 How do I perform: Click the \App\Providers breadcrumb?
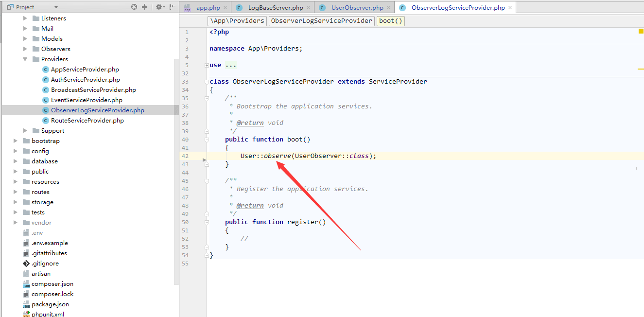pos(237,21)
